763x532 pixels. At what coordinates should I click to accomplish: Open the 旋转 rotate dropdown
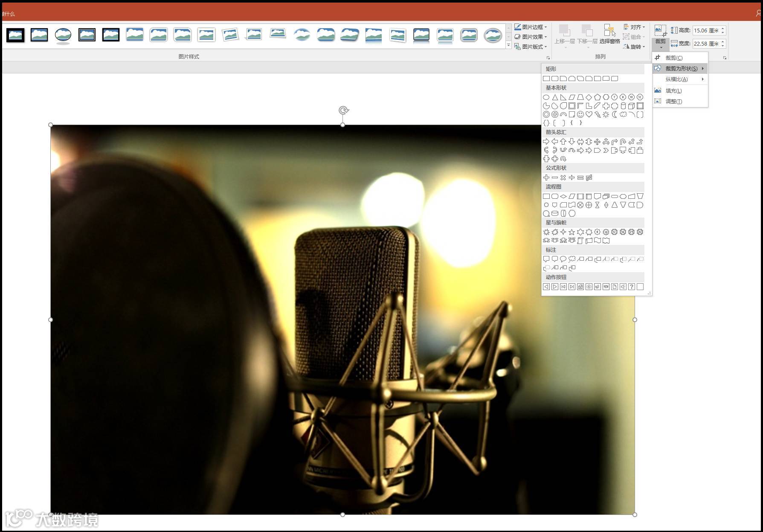pyautogui.click(x=634, y=47)
